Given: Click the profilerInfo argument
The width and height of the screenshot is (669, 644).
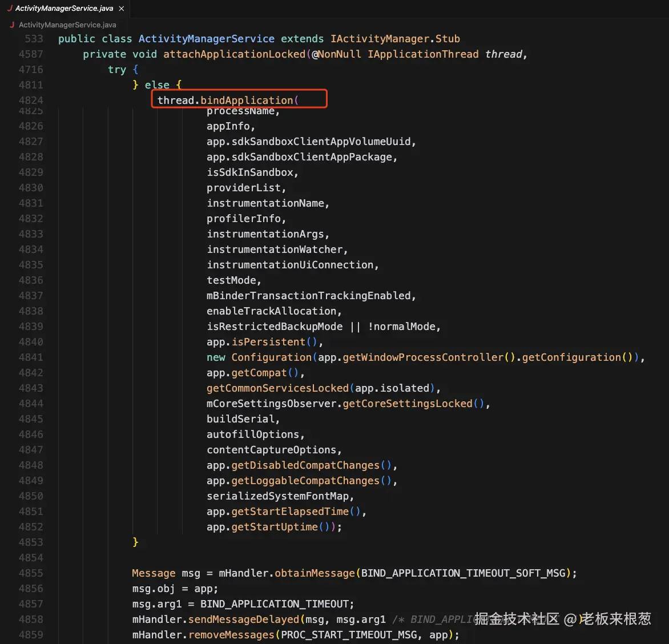Looking at the screenshot, I should (x=244, y=219).
